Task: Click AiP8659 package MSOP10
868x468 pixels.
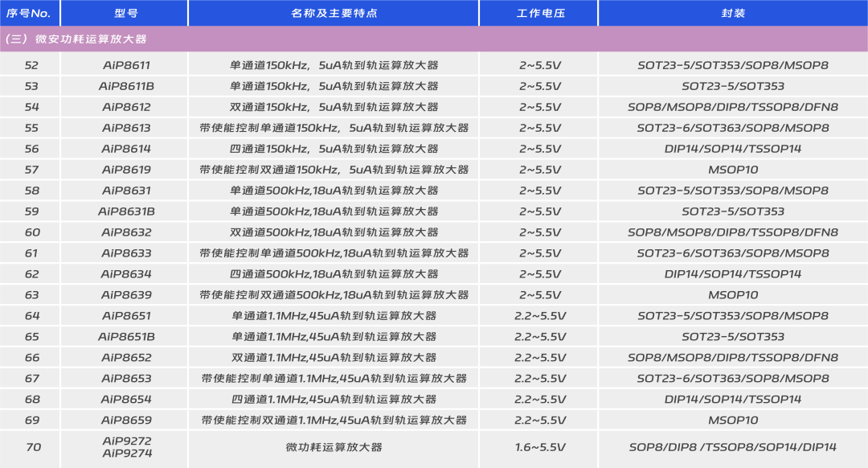Action: coord(733,420)
